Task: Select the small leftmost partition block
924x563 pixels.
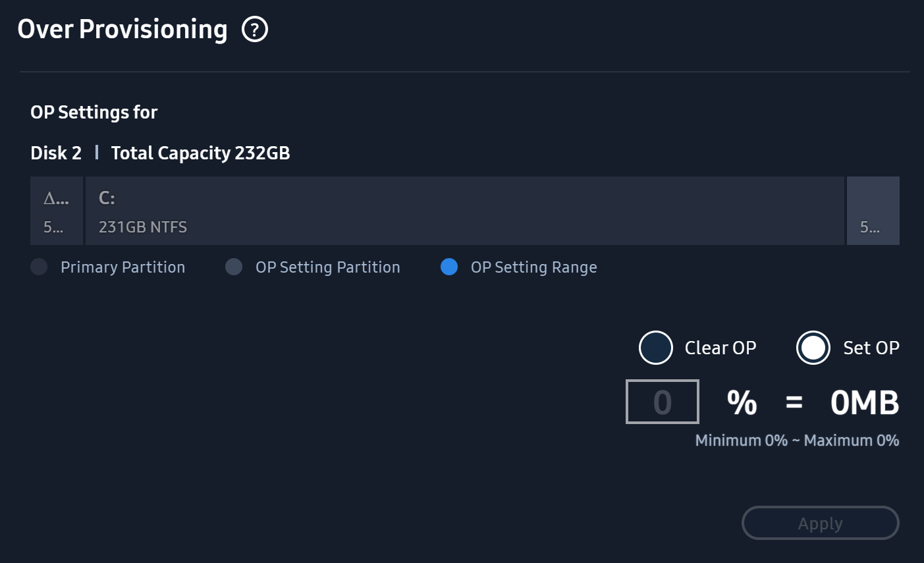Action: (x=57, y=211)
